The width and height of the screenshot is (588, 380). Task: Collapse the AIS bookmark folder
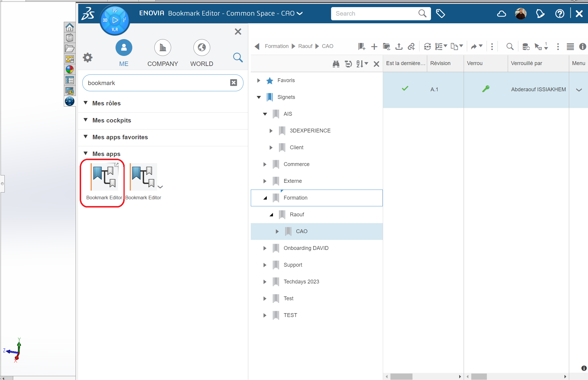(x=265, y=114)
